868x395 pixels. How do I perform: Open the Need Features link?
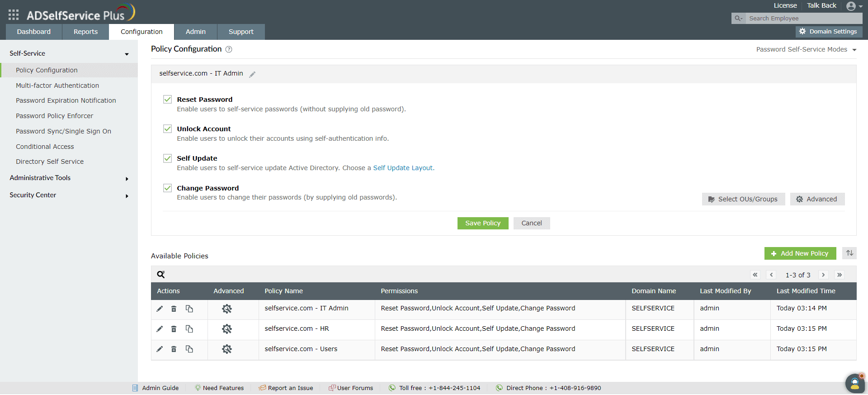(x=219, y=388)
